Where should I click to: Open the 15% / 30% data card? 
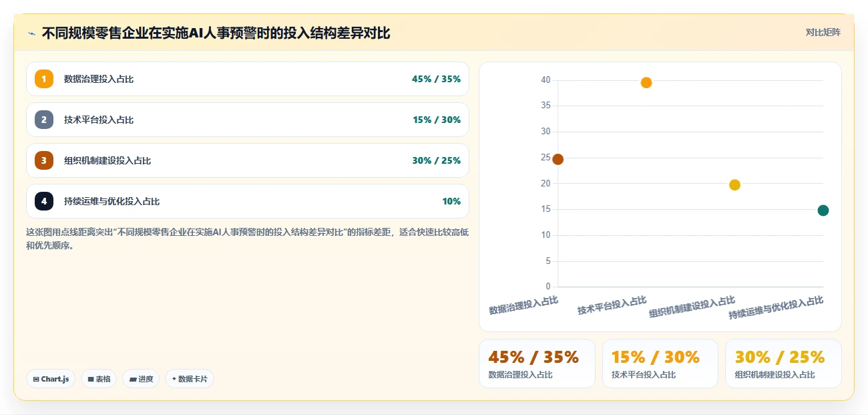click(660, 364)
